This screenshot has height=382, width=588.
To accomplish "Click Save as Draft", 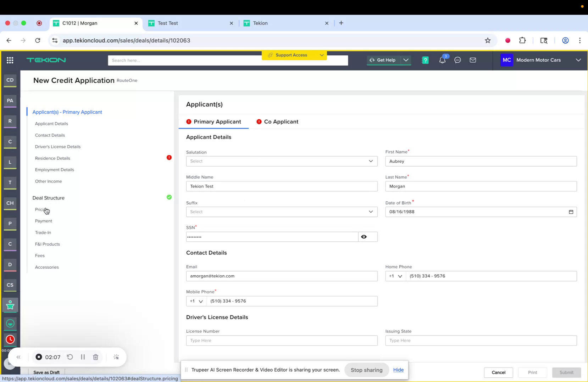I will (x=46, y=372).
